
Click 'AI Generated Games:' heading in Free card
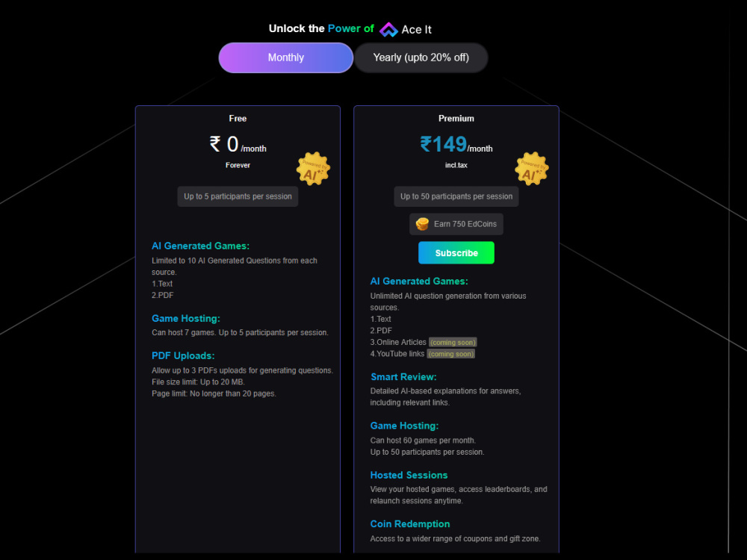point(200,246)
